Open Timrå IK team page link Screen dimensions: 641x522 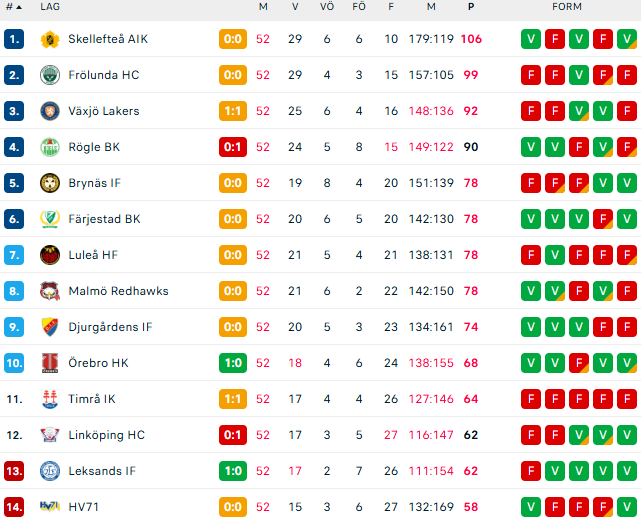(92, 399)
